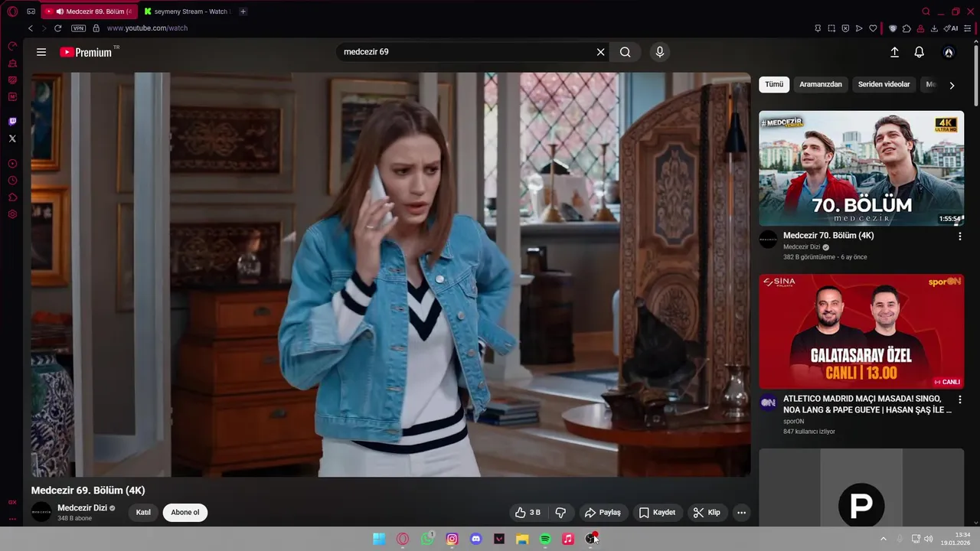Open History clock icon in sidebar
Viewport: 980px width, 551px height.
pyautogui.click(x=12, y=181)
